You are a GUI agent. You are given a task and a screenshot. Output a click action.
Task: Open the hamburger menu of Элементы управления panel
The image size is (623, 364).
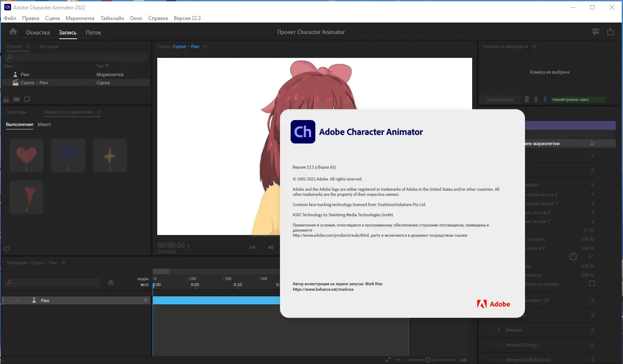point(100,112)
